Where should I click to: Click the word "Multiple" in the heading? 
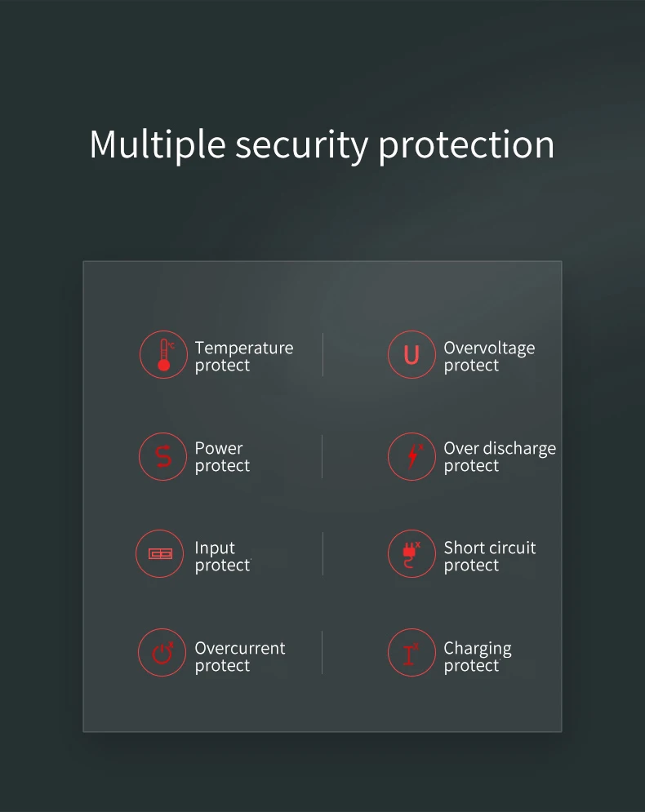click(x=157, y=144)
